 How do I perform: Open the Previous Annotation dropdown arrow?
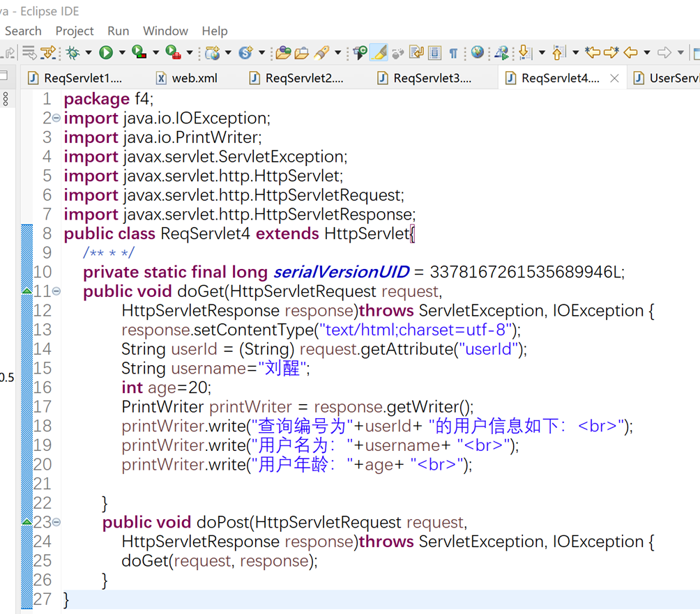[575, 53]
